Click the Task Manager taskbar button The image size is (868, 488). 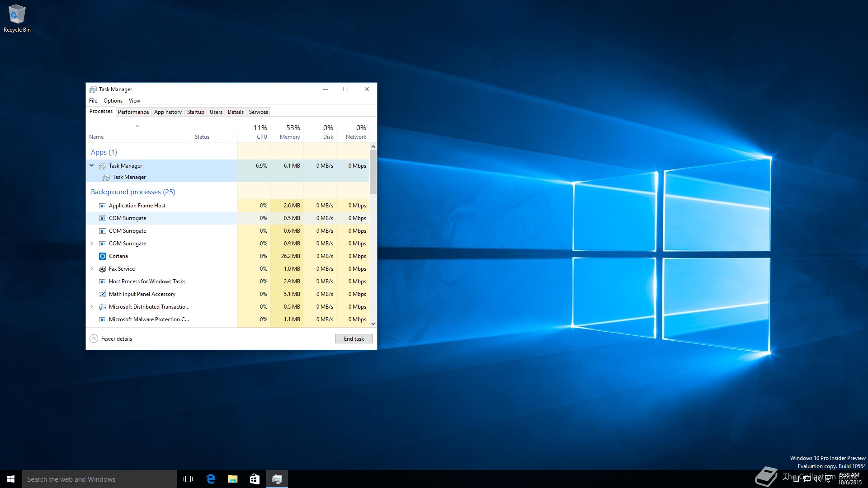point(277,479)
